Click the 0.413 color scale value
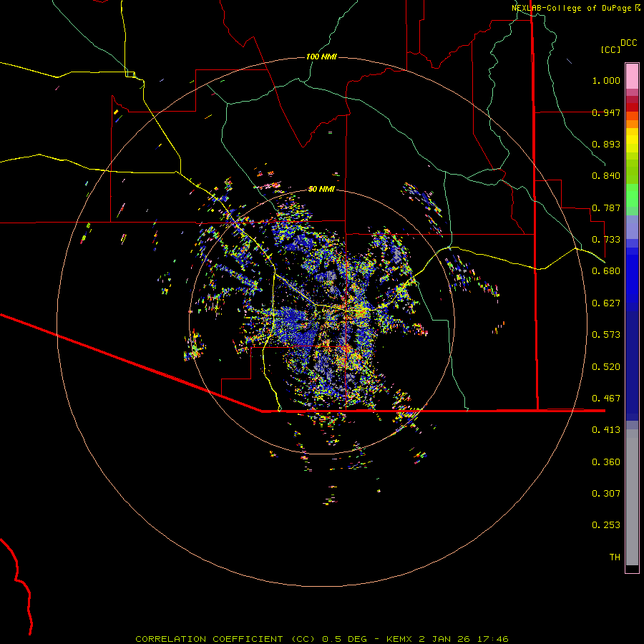 (606, 430)
